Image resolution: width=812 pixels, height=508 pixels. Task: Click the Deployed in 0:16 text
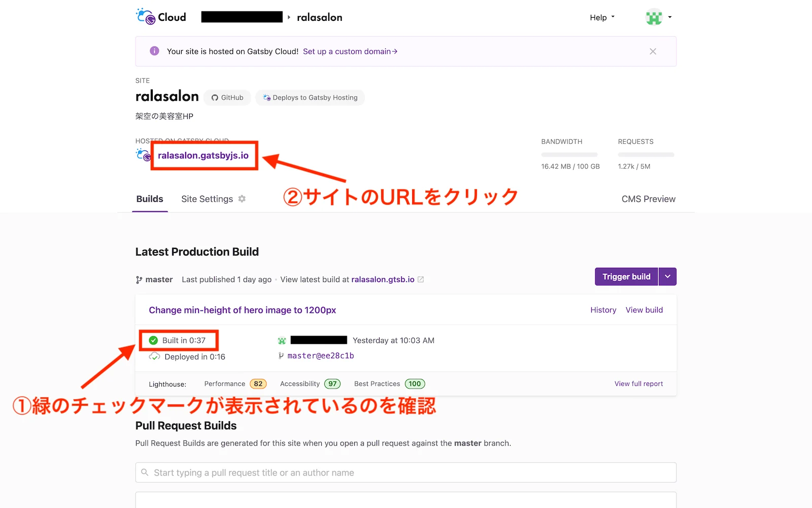195,357
